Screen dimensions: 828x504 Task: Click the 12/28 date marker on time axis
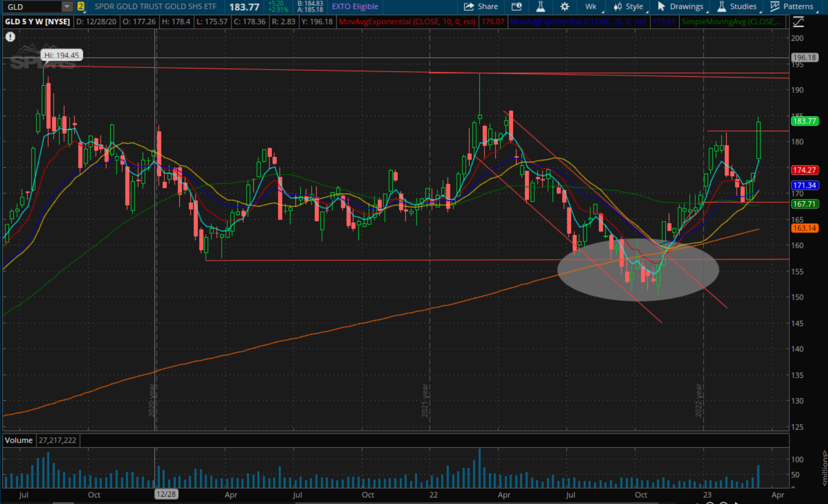166,495
